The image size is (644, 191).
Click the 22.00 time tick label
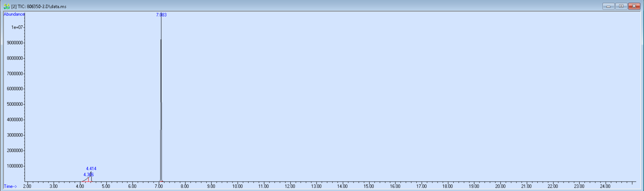553,186
